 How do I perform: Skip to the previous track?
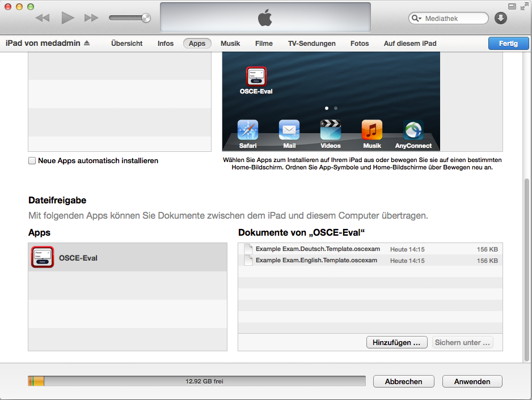43,18
